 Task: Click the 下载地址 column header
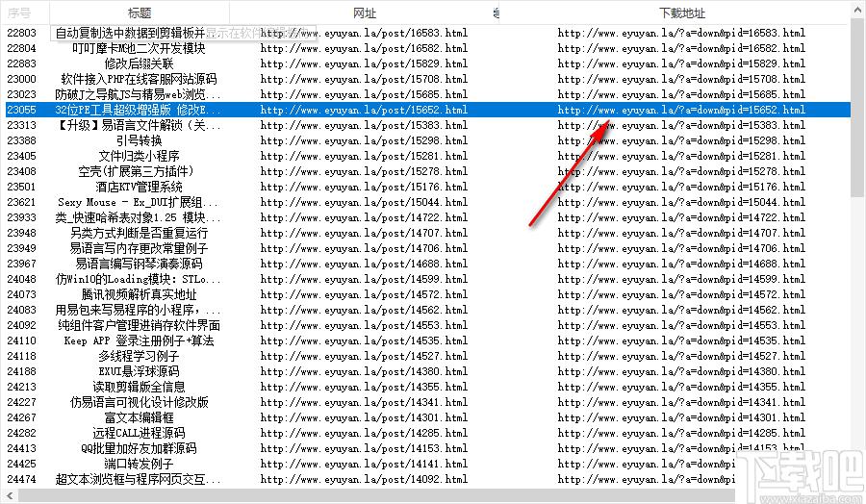(x=681, y=13)
